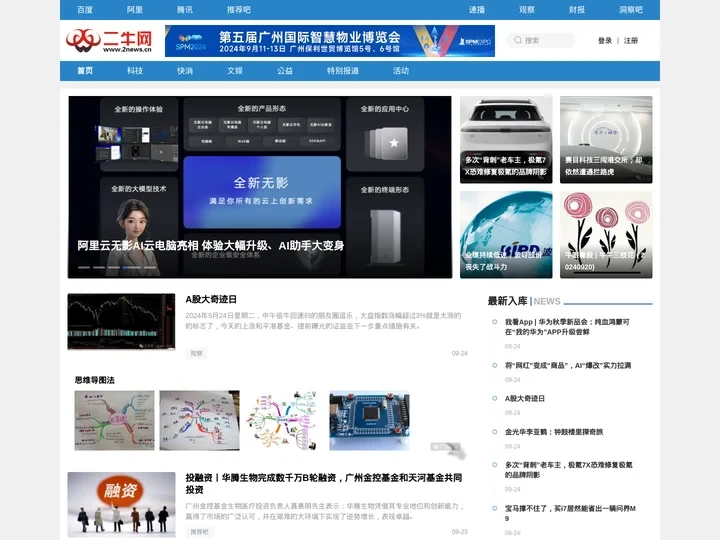This screenshot has width=720, height=540.
Task: Open the 金光华李亚鹤 news item
Action: pos(554,432)
